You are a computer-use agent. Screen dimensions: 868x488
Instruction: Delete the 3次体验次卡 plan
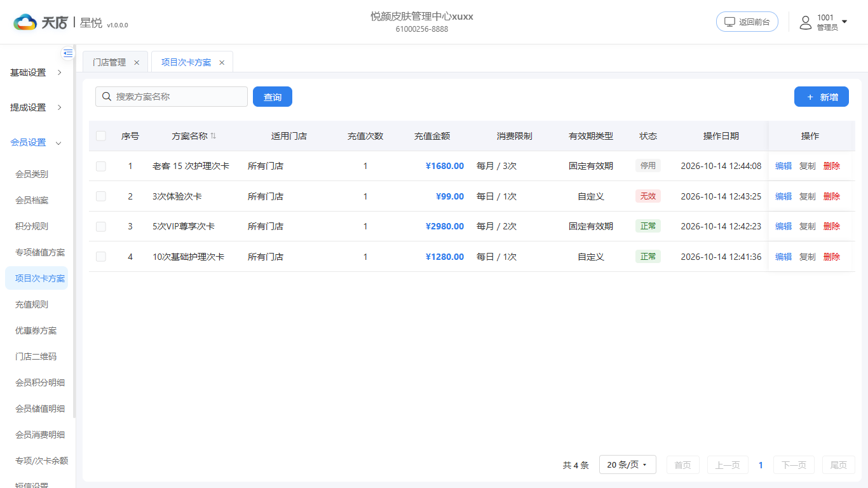tap(832, 196)
